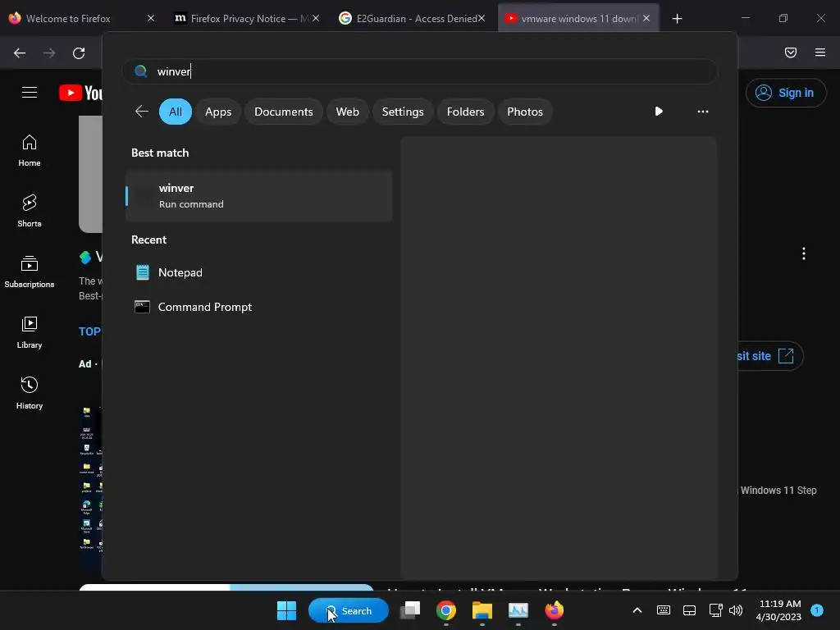Sign in to YouTube

click(785, 93)
